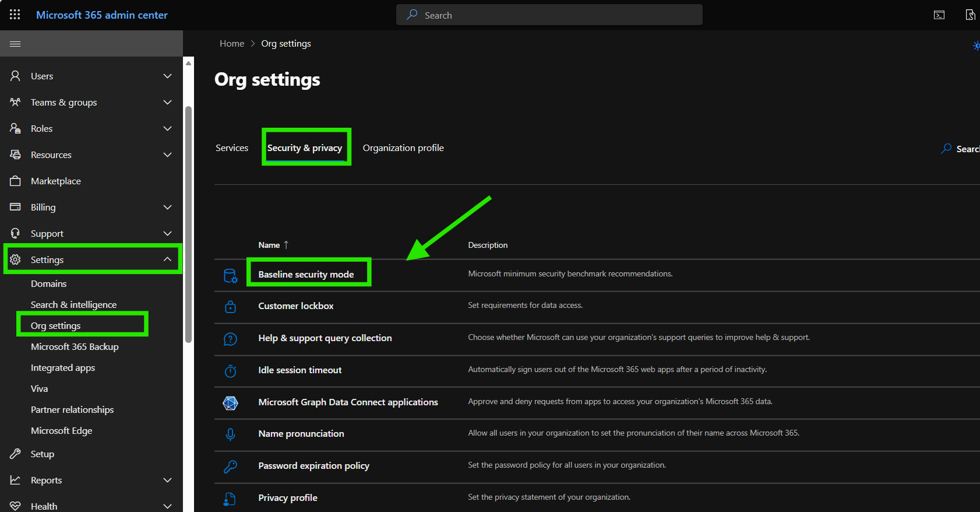The width and height of the screenshot is (980, 512).
Task: Click the top Search box
Action: coord(549,15)
